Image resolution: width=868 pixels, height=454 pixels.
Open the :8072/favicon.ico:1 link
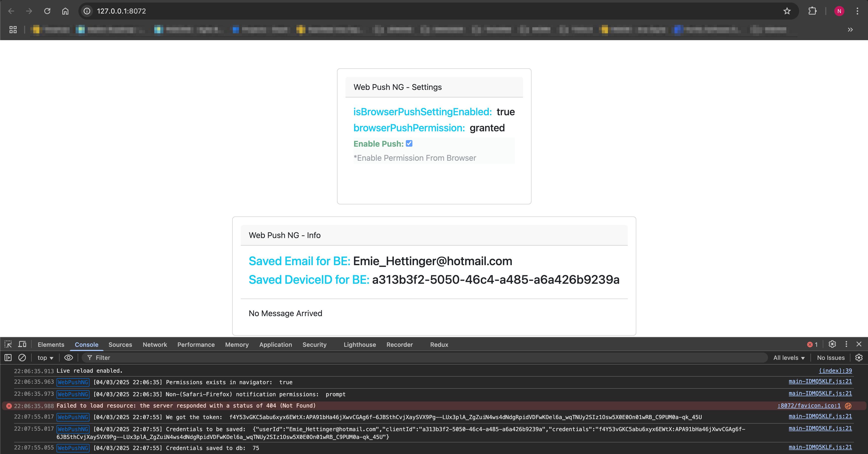click(809, 406)
